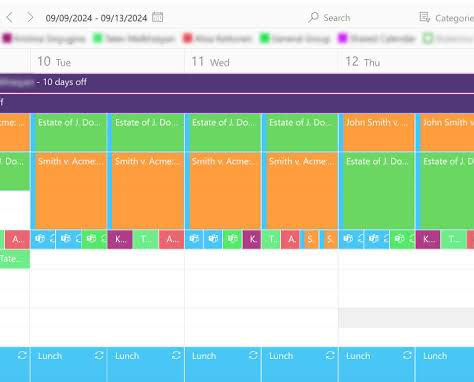Click the first blue Teams meeting icon on Tuesday
Screen dimensions: 474x382
click(40, 239)
